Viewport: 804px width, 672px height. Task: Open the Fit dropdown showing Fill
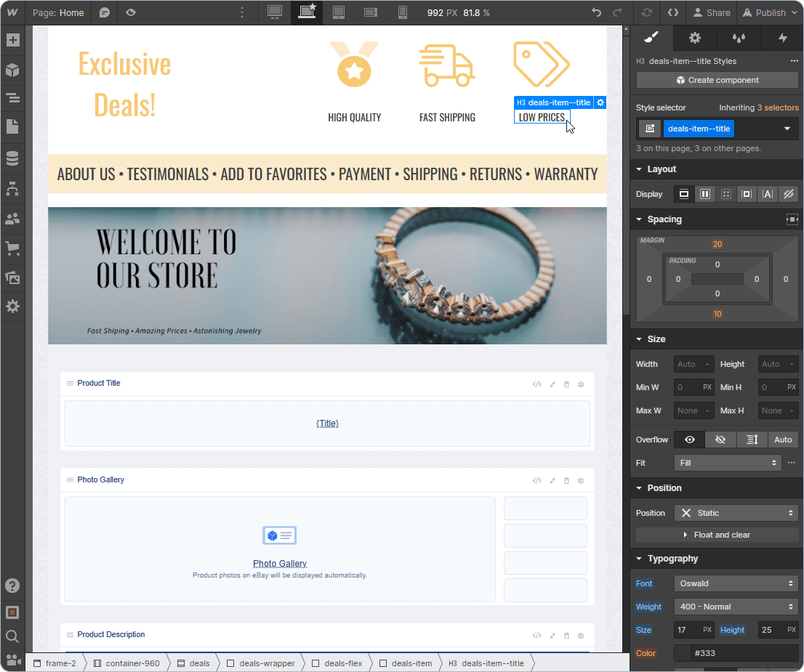point(728,463)
